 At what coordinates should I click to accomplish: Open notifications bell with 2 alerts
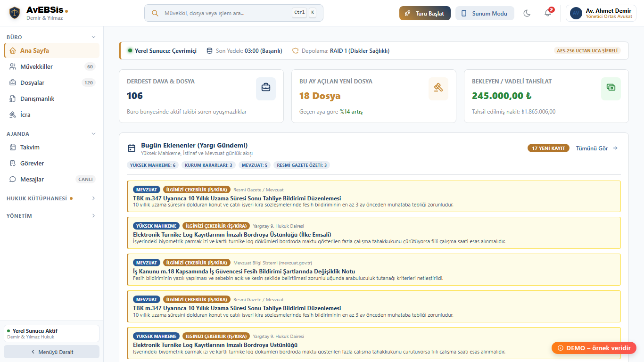pos(548,13)
